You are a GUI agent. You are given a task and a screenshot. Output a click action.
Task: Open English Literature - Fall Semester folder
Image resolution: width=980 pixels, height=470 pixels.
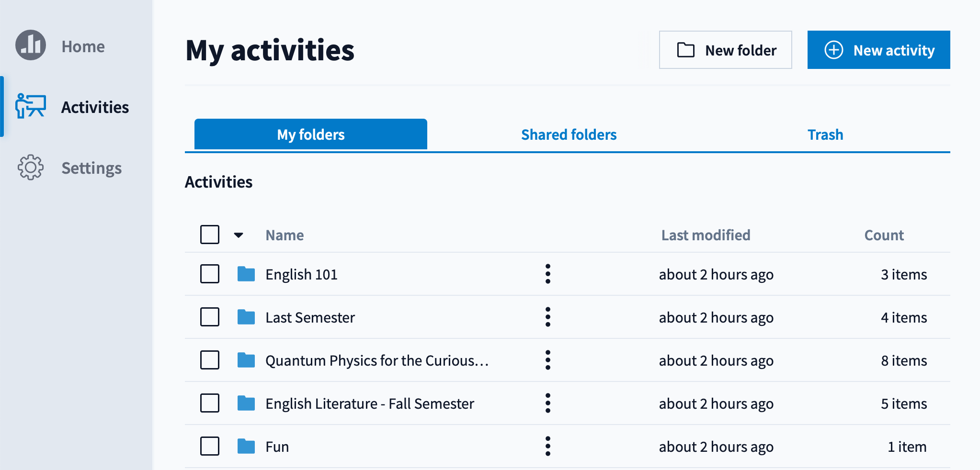(x=370, y=403)
